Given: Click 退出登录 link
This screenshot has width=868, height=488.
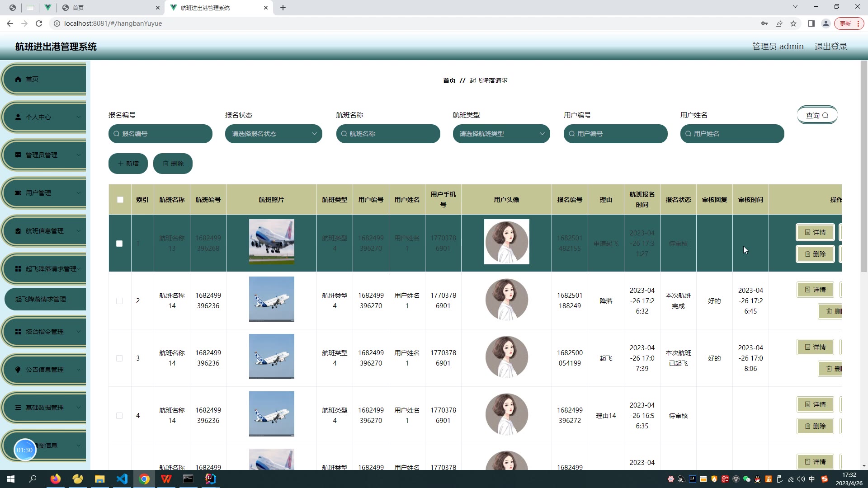Looking at the screenshot, I should [x=830, y=47].
